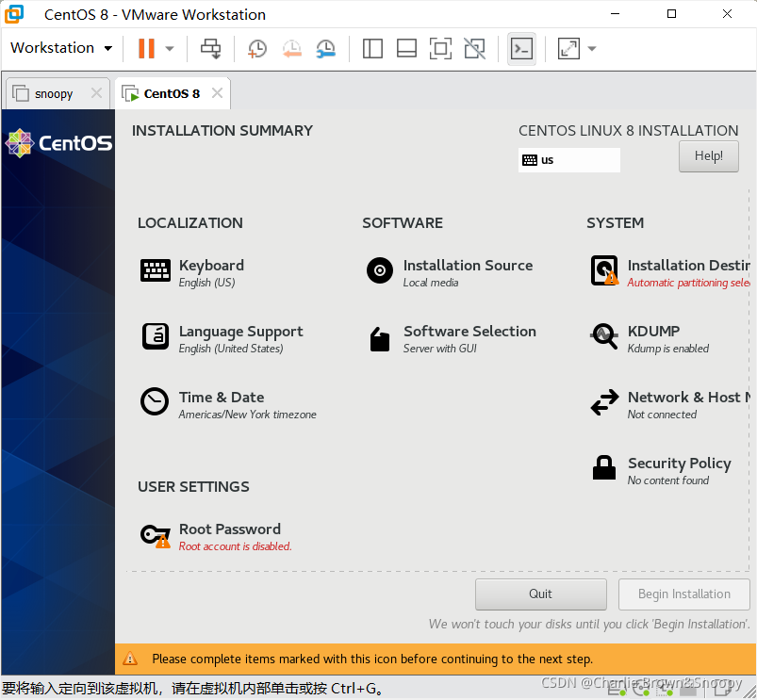Open the KDUMP magnifier icon
Image resolution: width=757 pixels, height=700 pixels.
(604, 335)
